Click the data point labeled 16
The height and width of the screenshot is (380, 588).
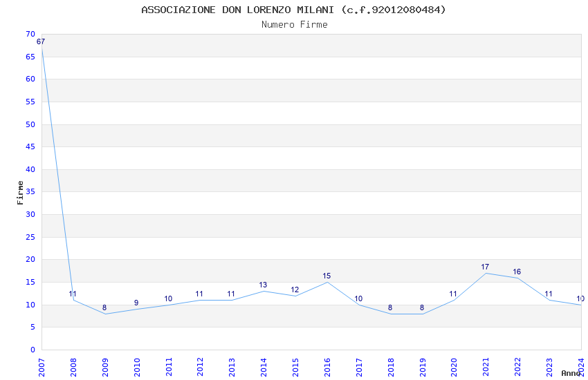[517, 278]
